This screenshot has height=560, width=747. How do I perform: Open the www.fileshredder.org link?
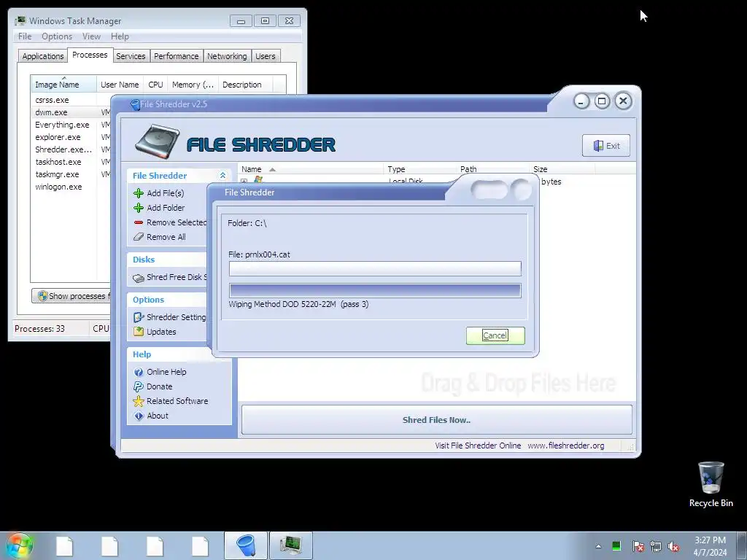(565, 446)
